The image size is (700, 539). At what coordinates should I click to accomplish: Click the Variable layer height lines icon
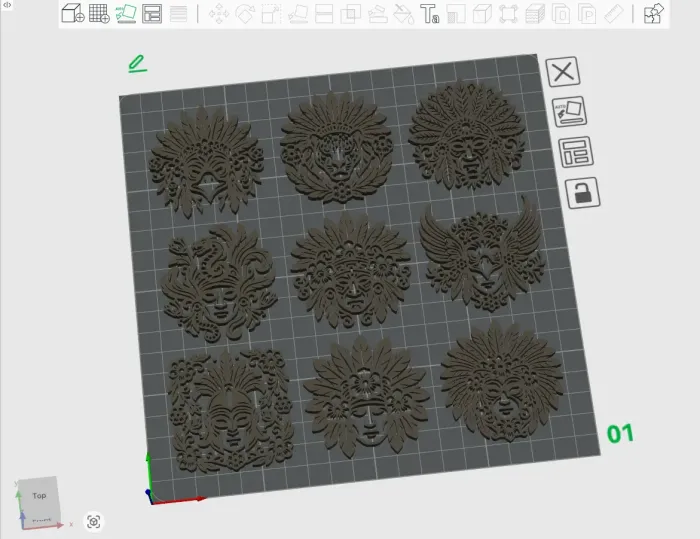(x=179, y=14)
